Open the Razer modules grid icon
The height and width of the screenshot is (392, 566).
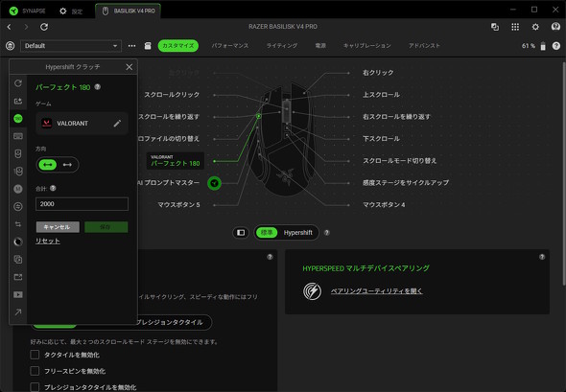515,27
